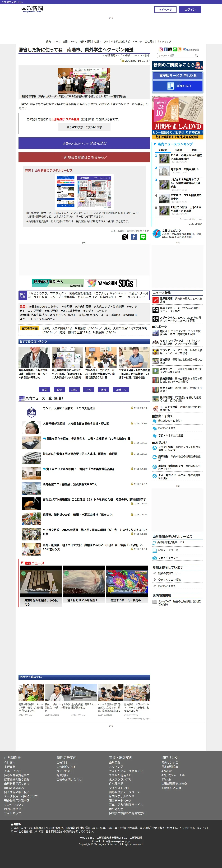Click hashtag #古代エジプト美術館展
This screenshot has height=868, width=222.
point(109,307)
